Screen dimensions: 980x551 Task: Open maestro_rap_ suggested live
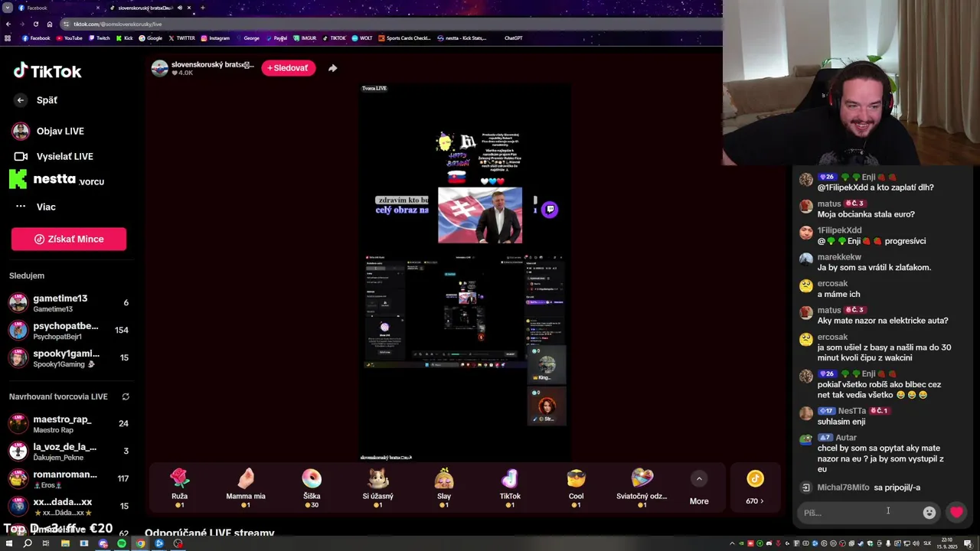[69, 424]
